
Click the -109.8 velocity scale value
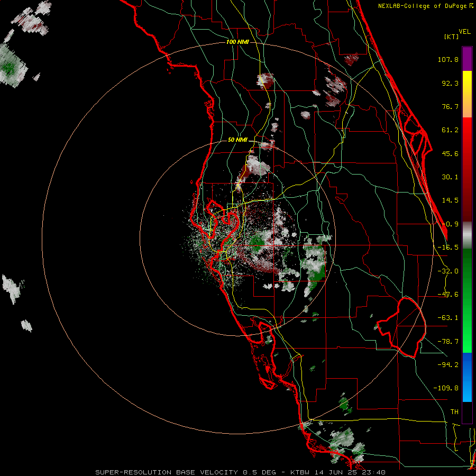coord(446,388)
